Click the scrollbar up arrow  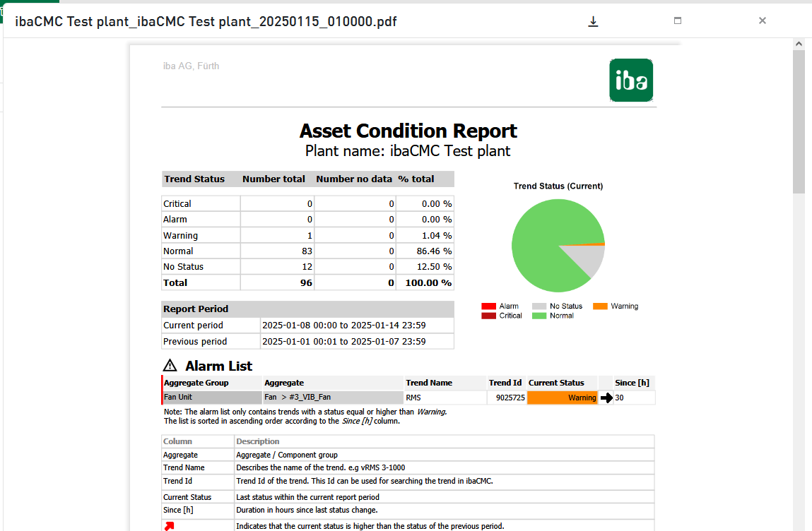pyautogui.click(x=799, y=44)
